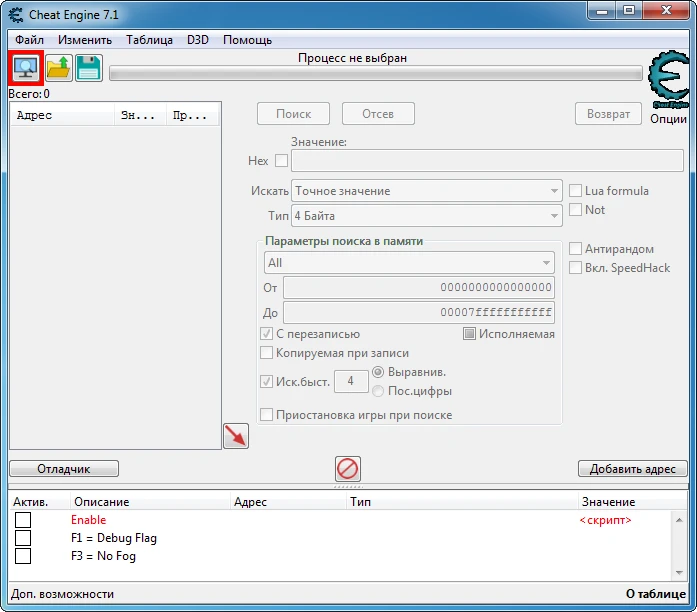Click the scan progress bar

pos(376,73)
